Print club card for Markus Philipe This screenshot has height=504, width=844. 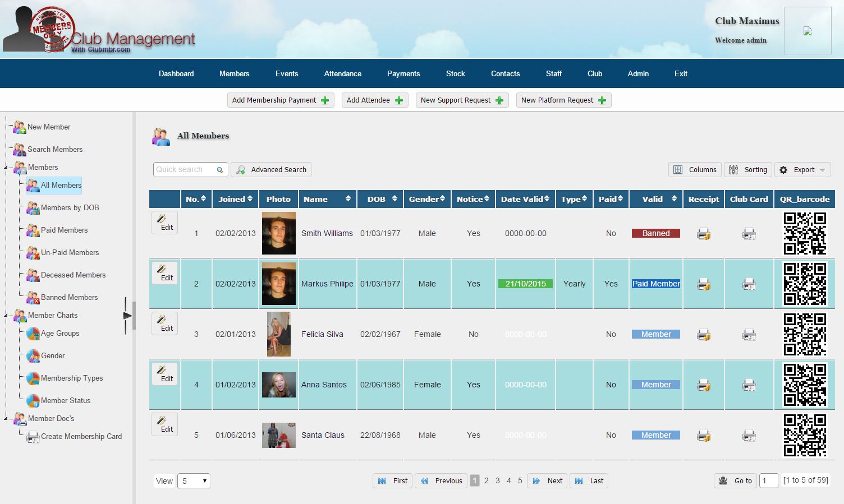749,284
